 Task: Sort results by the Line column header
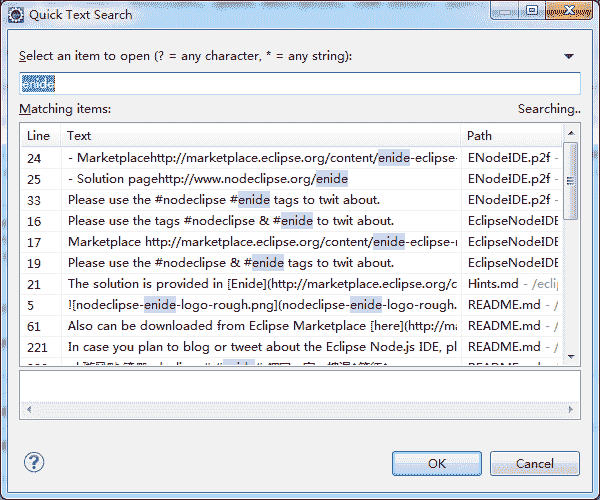pyautogui.click(x=40, y=135)
